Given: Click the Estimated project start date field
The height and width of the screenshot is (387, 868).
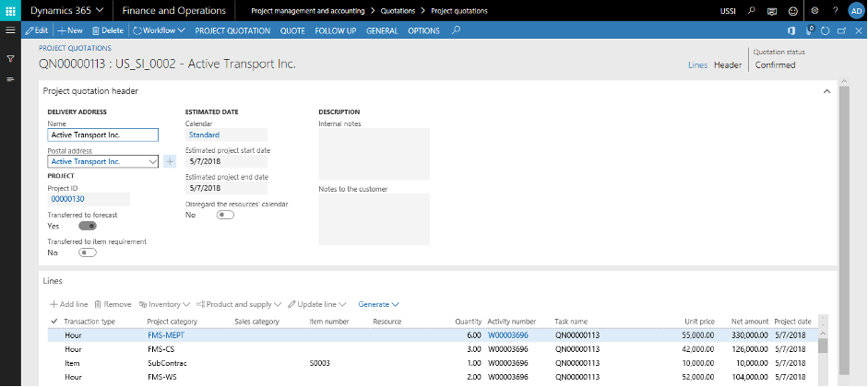Looking at the screenshot, I should [x=226, y=161].
